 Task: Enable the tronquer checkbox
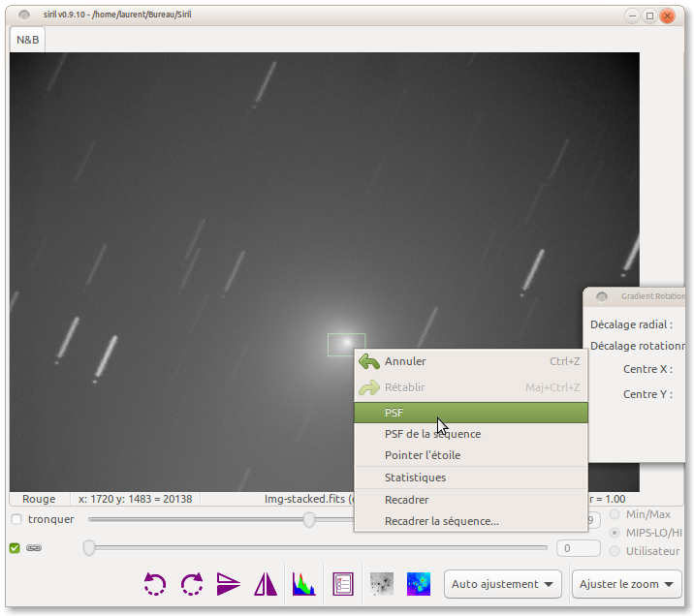[x=16, y=519]
